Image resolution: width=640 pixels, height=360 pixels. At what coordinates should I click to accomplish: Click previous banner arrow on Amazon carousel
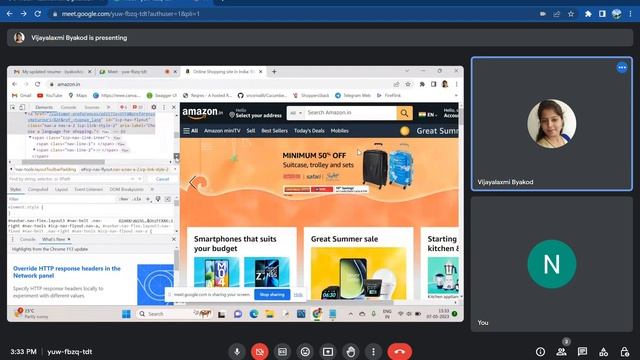click(x=193, y=182)
